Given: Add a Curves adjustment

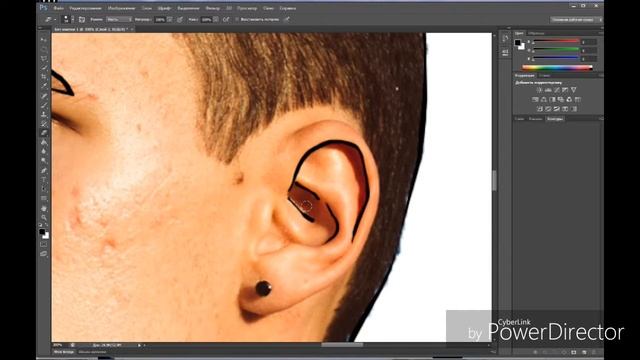Looking at the screenshot, I should click(x=557, y=90).
